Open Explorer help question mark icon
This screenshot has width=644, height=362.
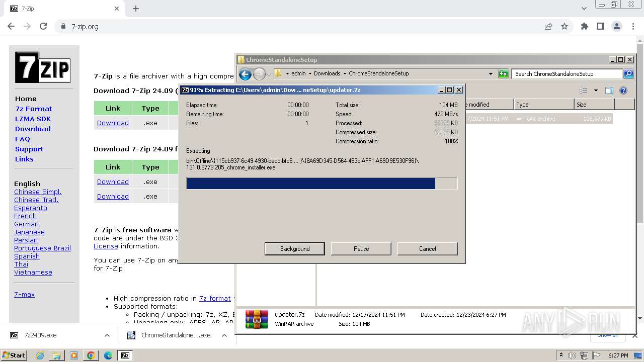623,90
